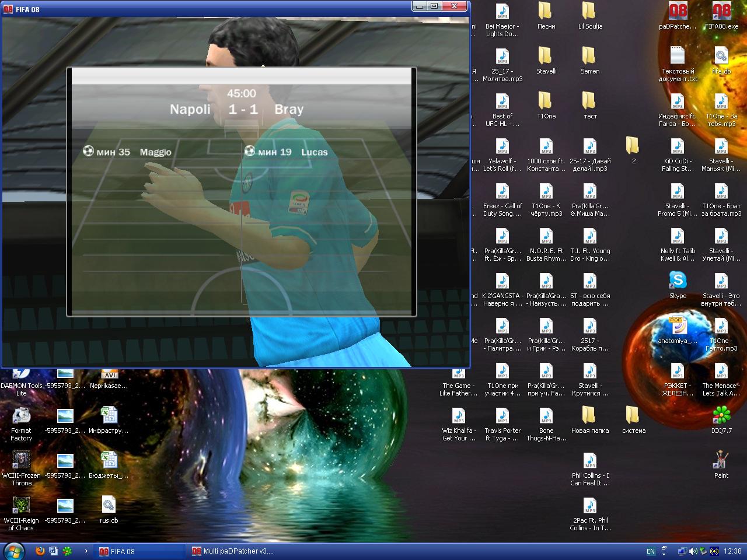The height and width of the screenshot is (560, 747).
Task: Switch to FIFA 08 taskbar button
Action: pyautogui.click(x=139, y=551)
